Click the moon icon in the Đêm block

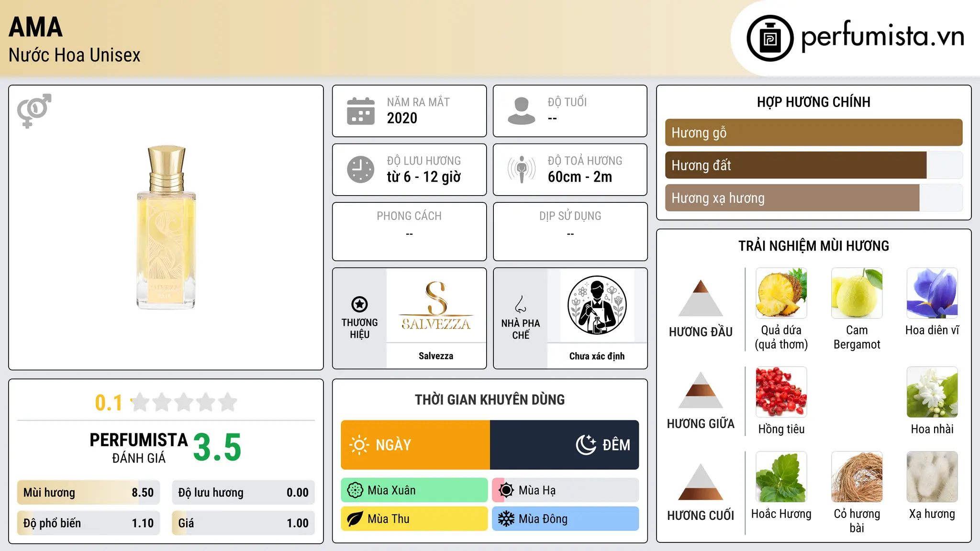[x=586, y=445]
